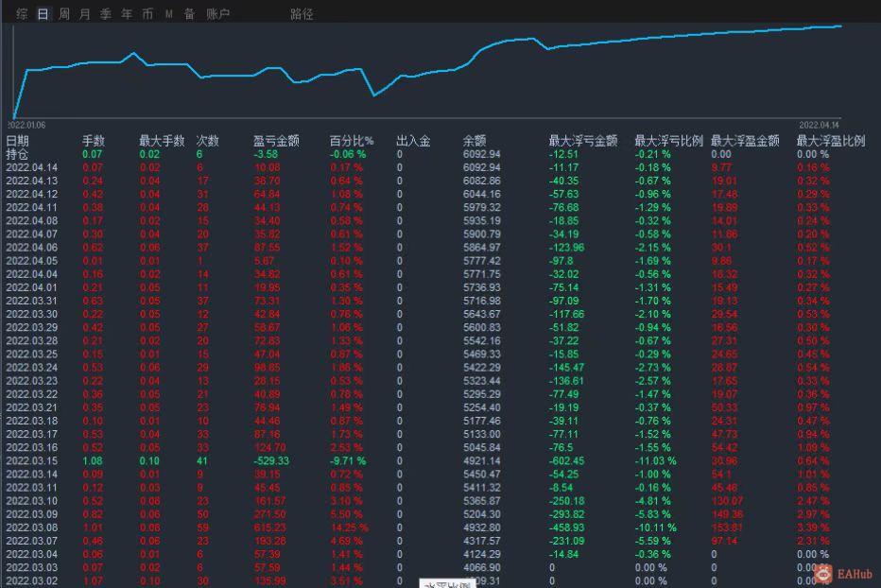The height and width of the screenshot is (588, 881).
Task: Click the -10.11 % floating loss ratio
Action: click(x=656, y=527)
